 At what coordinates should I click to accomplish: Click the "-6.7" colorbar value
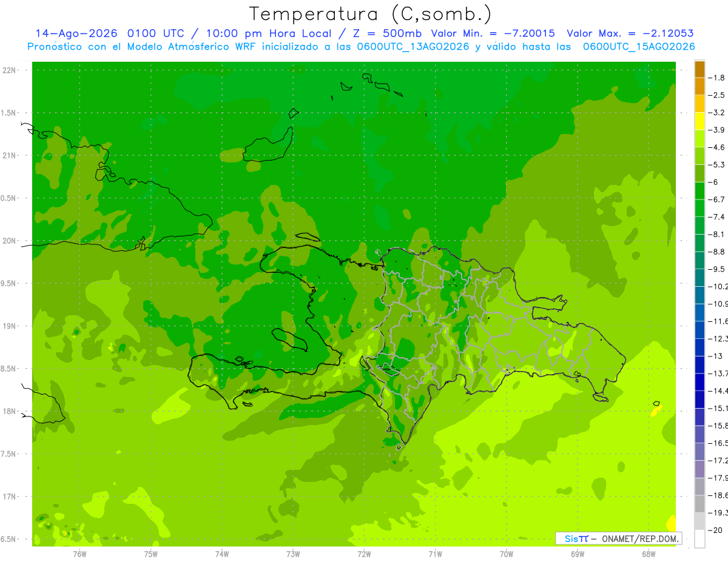(x=716, y=199)
